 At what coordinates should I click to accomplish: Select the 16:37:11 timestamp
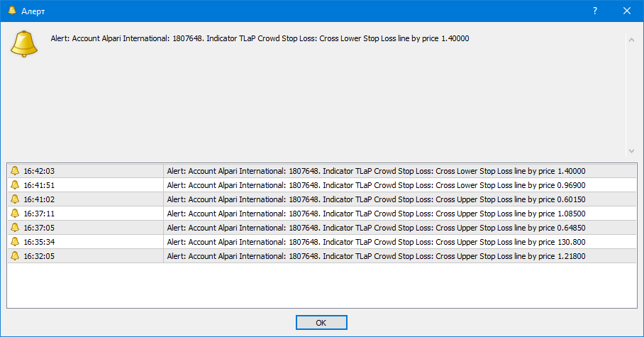pos(39,214)
